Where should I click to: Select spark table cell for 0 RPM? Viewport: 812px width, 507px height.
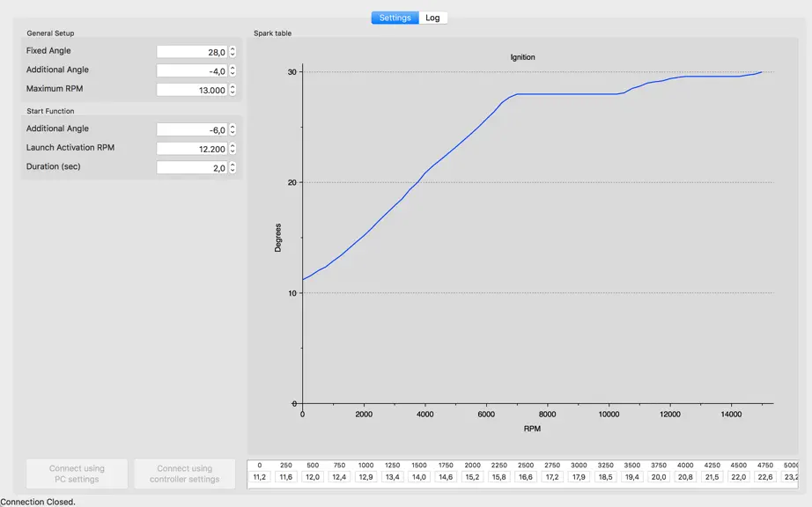pyautogui.click(x=260, y=477)
